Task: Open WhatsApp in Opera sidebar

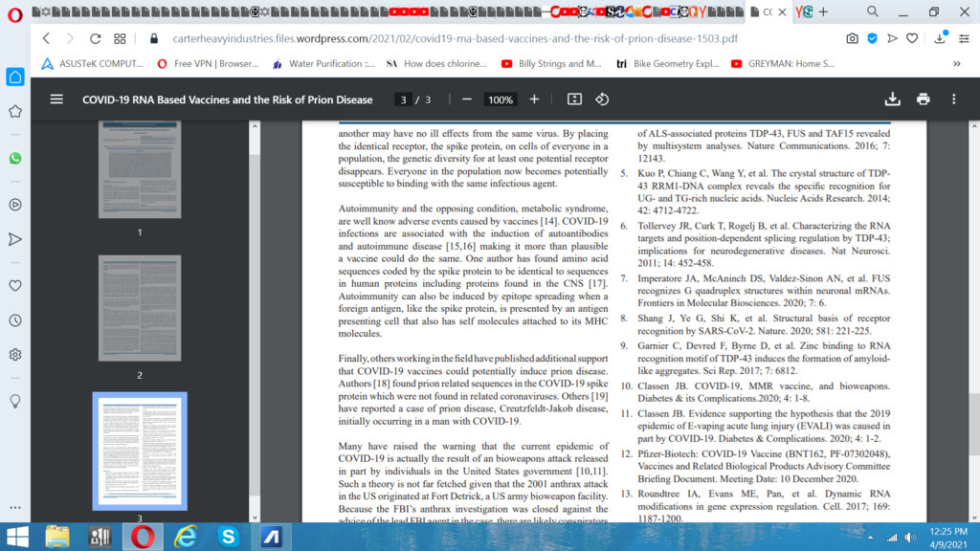Action: pyautogui.click(x=15, y=158)
